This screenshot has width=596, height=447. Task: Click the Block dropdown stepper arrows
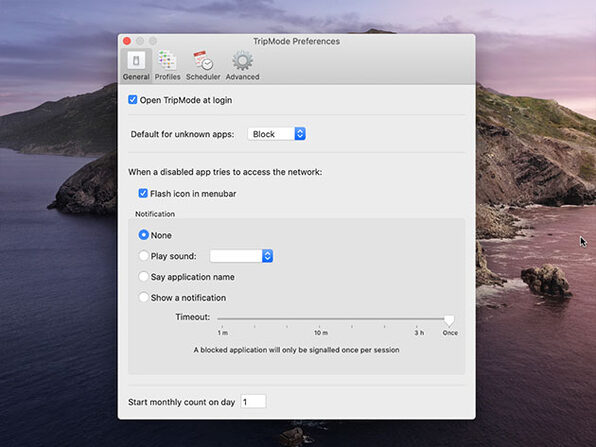pyautogui.click(x=300, y=134)
